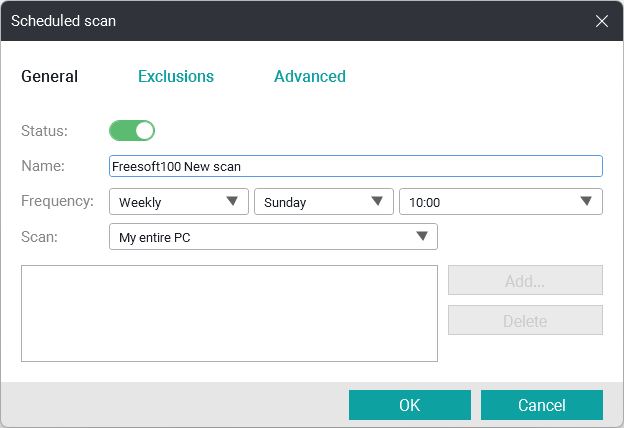The image size is (624, 428).
Task: Confirm settings with the OK button
Action: point(410,405)
